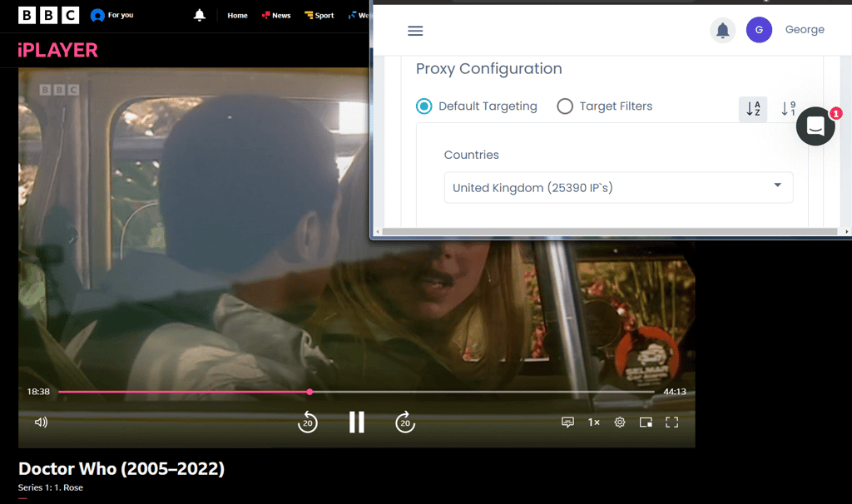Seek on the video progress bar
852x504 pixels.
356,392
